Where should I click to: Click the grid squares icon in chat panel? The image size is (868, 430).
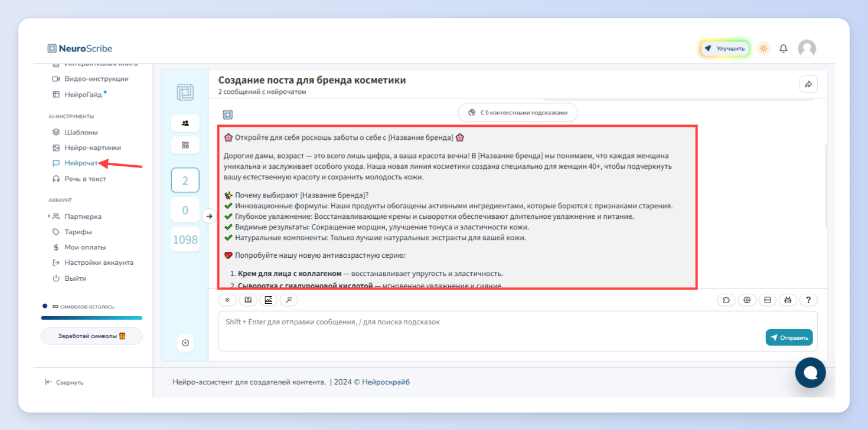[185, 145]
